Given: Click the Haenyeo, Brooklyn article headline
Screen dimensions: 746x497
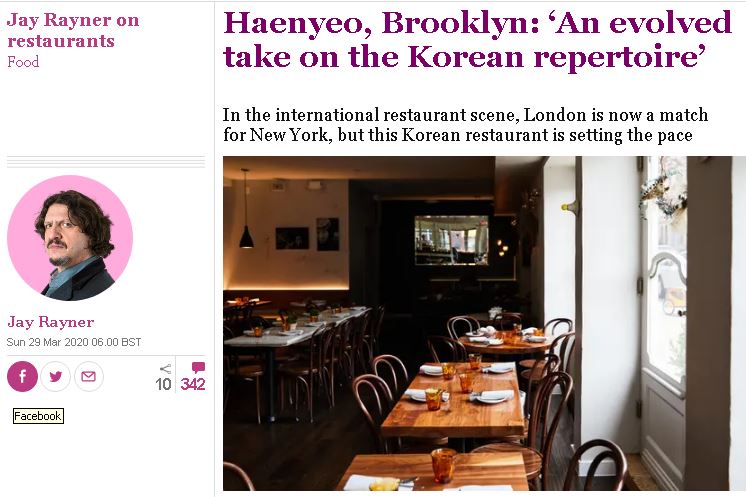Looking at the screenshot, I should (x=477, y=39).
